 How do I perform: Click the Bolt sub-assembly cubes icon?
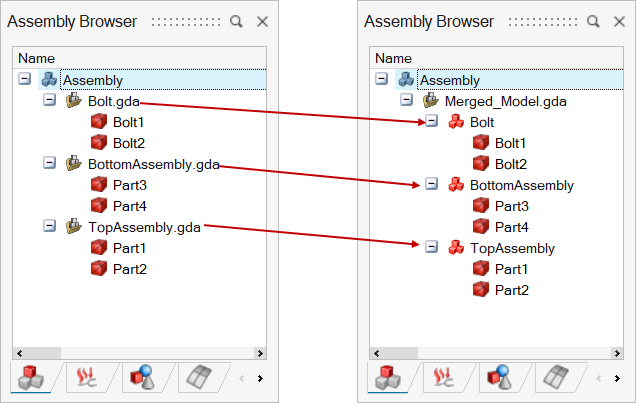pyautogui.click(x=456, y=121)
